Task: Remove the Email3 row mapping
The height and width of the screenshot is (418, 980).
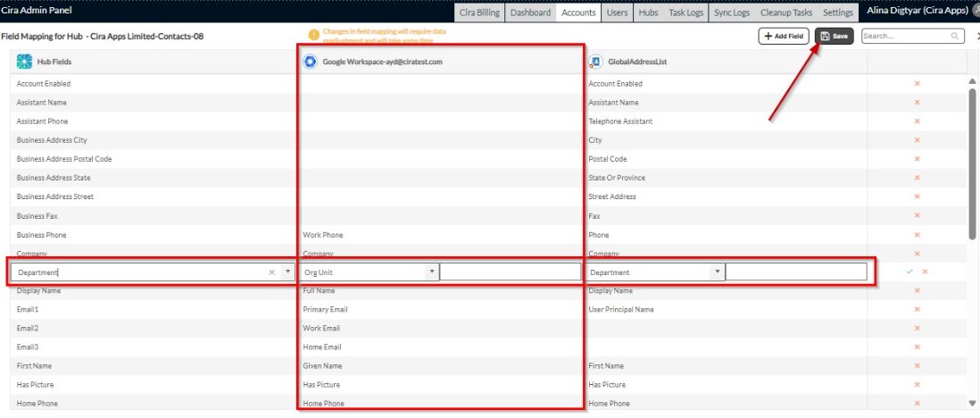Action: click(917, 347)
